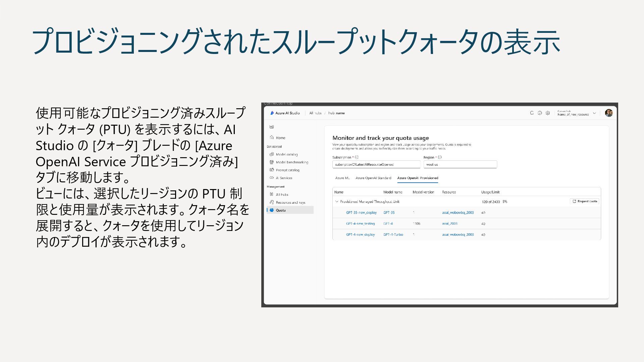The width and height of the screenshot is (644, 362).
Task: Open Prompt catalog in sidebar
Action: click(x=287, y=170)
